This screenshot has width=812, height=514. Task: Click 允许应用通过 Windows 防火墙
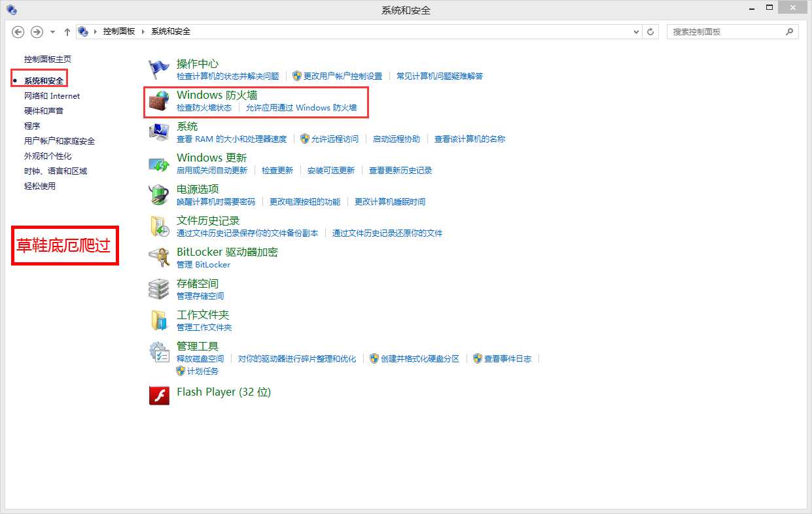302,107
